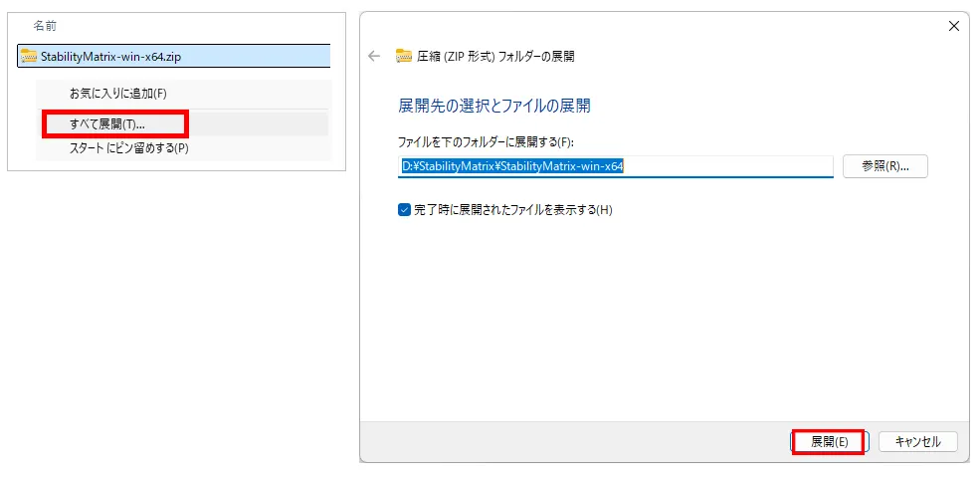
Task: Close the extract dialog with X
Action: click(954, 26)
